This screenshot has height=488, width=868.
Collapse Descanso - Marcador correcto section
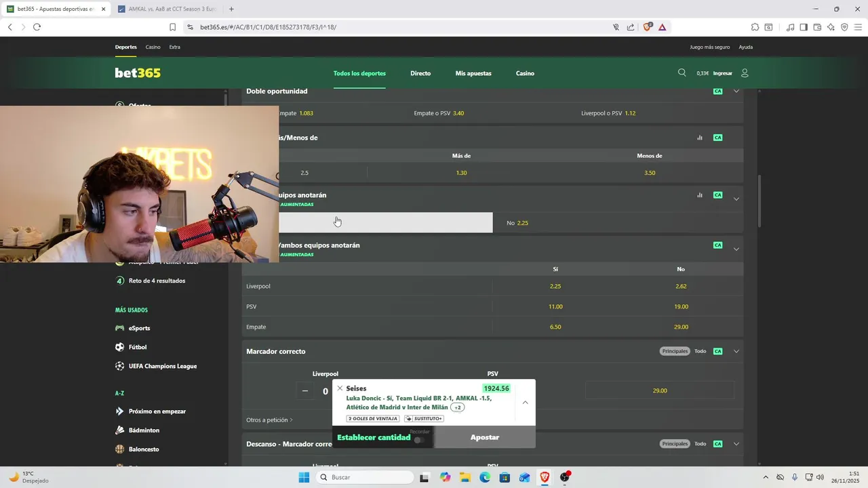click(x=736, y=444)
